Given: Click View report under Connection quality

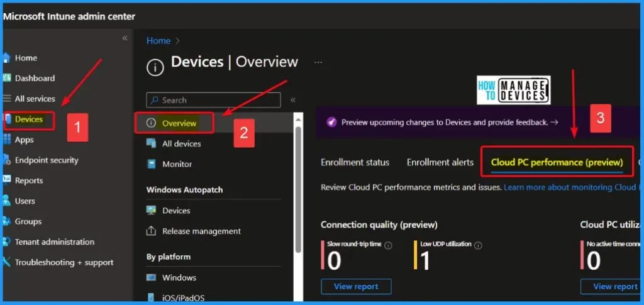Looking at the screenshot, I should coord(356,287).
